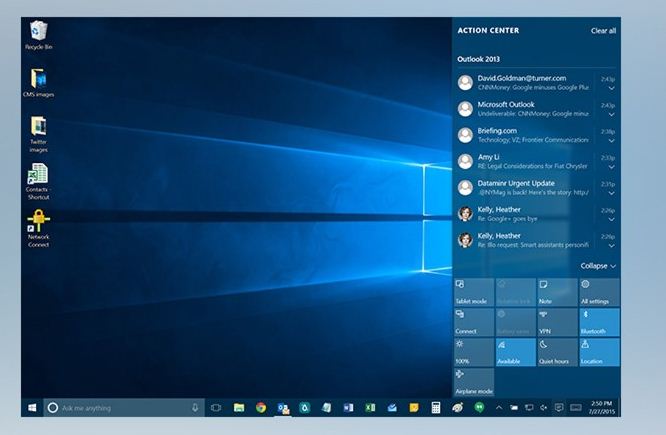Expand the Dataminr Urgent Update chevron
The height and width of the screenshot is (435, 666).
611,193
